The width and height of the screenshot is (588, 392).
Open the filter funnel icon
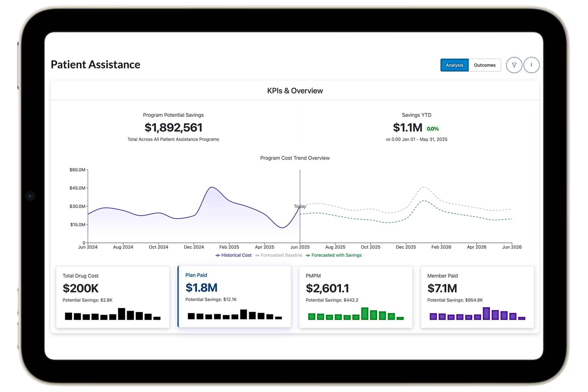(x=514, y=65)
